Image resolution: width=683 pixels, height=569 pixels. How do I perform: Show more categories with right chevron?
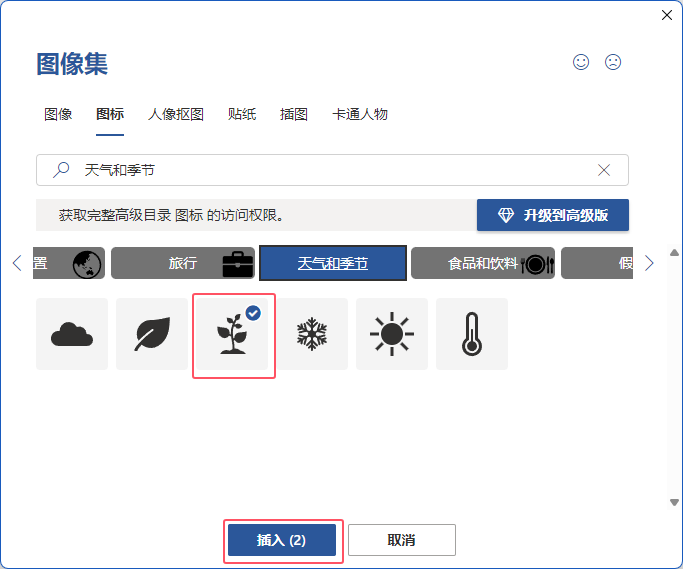tap(649, 263)
